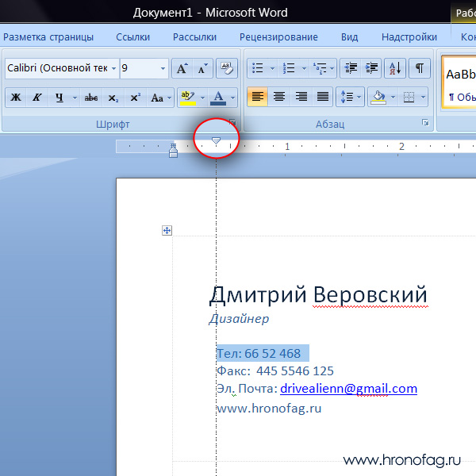This screenshot has height=476, width=476.
Task: Click the yellow text highlight color button
Action: (x=187, y=98)
